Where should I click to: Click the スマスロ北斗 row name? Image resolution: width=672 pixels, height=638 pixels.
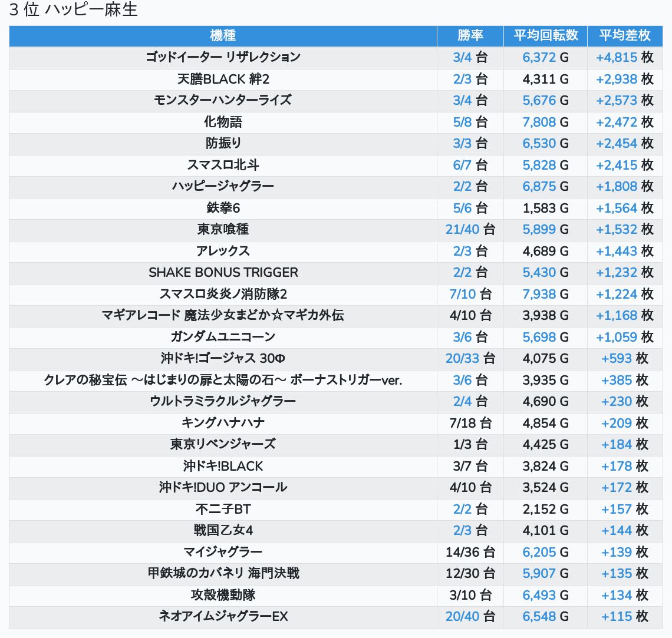[223, 165]
